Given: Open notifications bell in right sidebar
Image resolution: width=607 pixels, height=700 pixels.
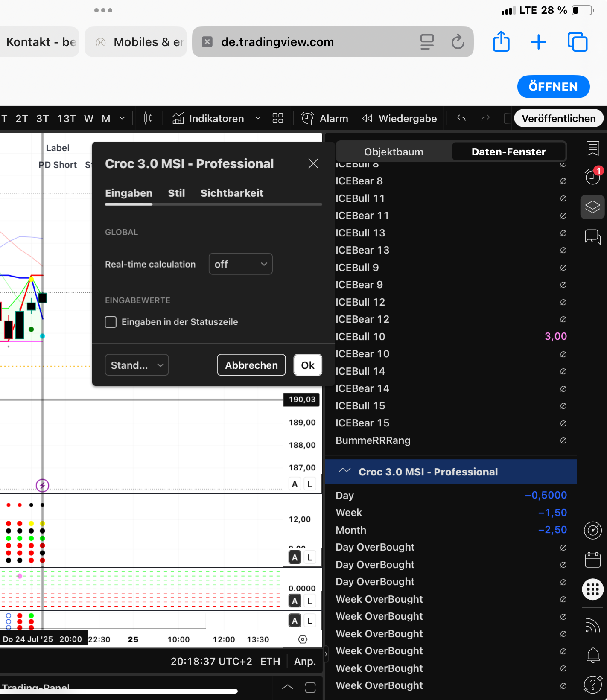Looking at the screenshot, I should (x=592, y=655).
